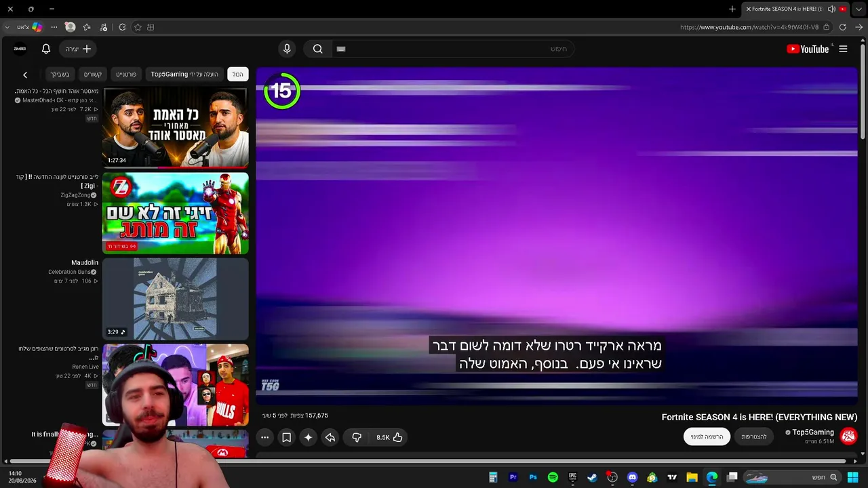Screen dimensions: 868x488
Task: Open the ZIMBER account avatar menu
Action: [x=20, y=49]
